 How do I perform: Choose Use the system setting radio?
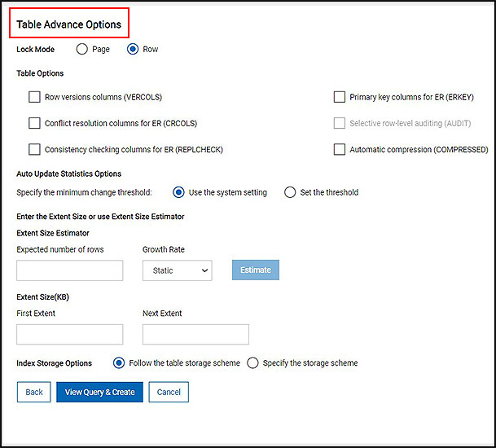point(178,192)
